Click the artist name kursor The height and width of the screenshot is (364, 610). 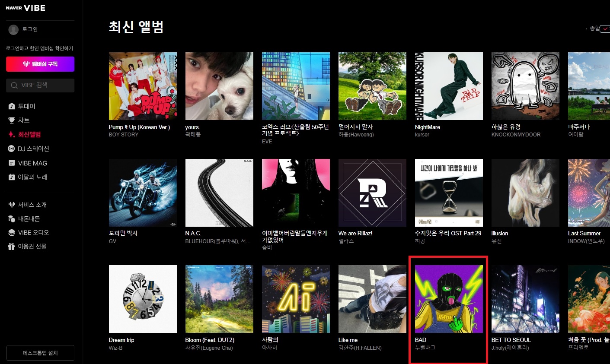(x=422, y=135)
